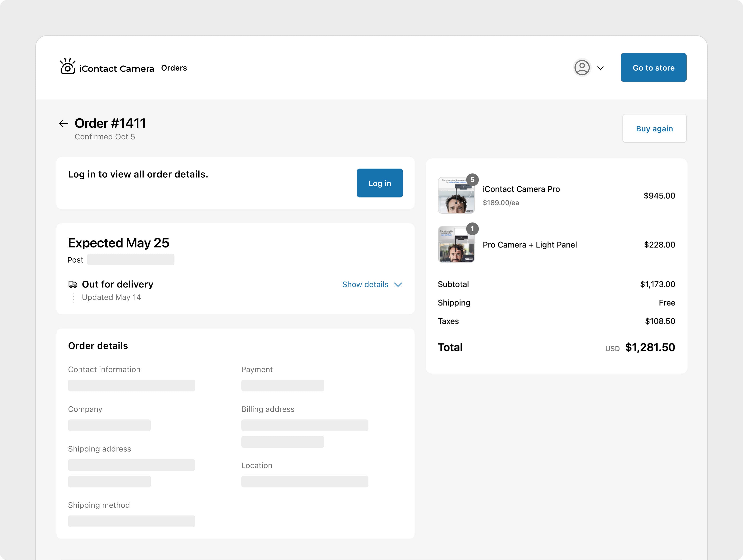Screen dimensions: 743x560
Task: Expand Show details for delivery status
Action: [365, 285]
